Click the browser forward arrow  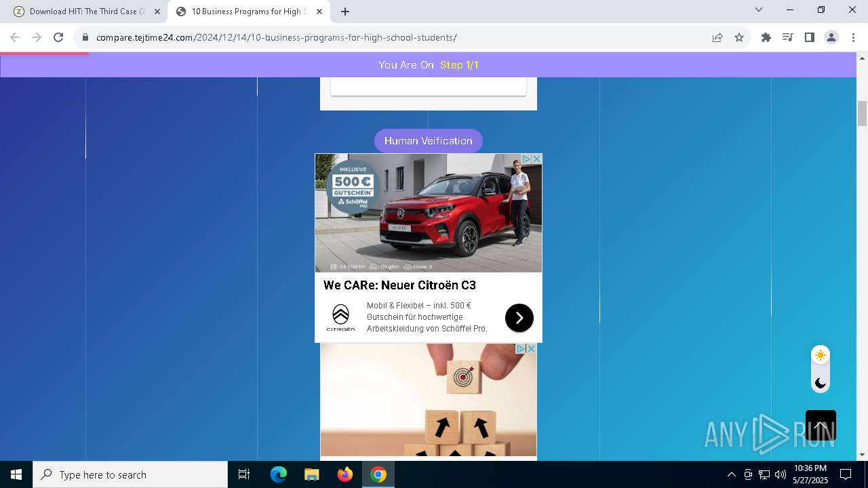37,37
